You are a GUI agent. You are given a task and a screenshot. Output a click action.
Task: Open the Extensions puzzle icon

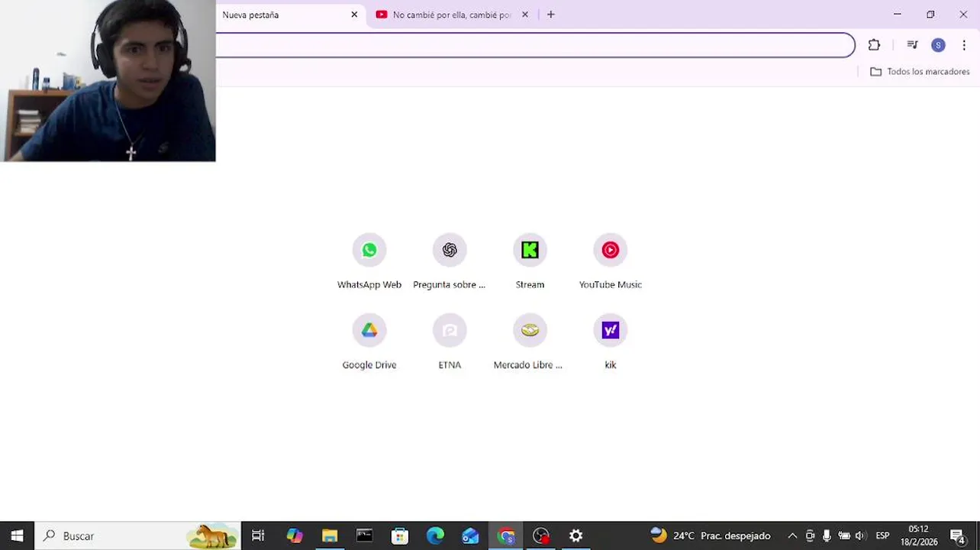pyautogui.click(x=874, y=45)
